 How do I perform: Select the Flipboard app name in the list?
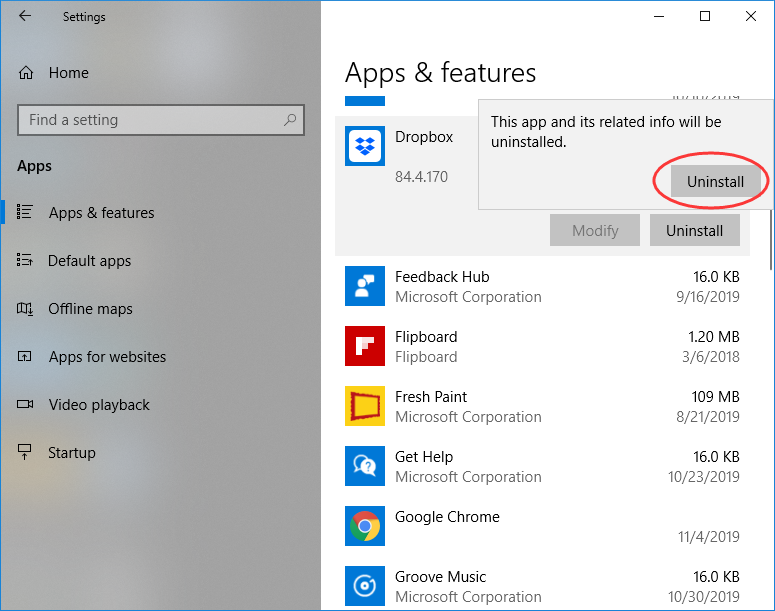[x=426, y=337]
